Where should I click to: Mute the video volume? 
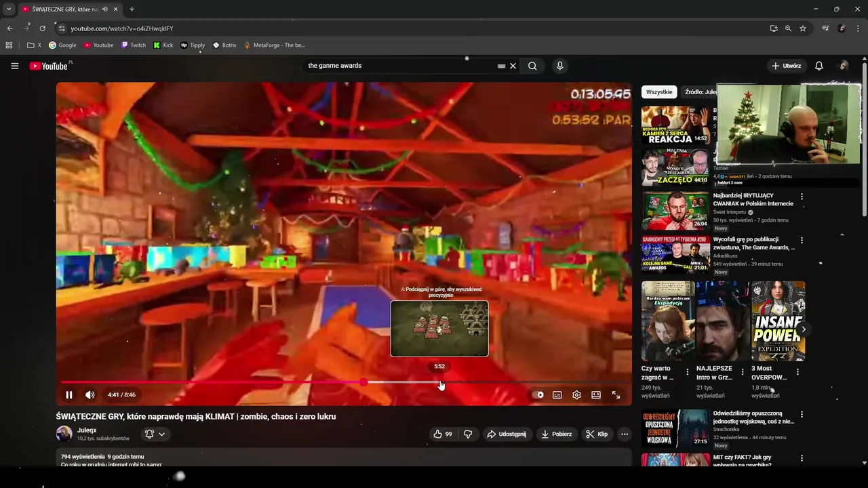90,394
